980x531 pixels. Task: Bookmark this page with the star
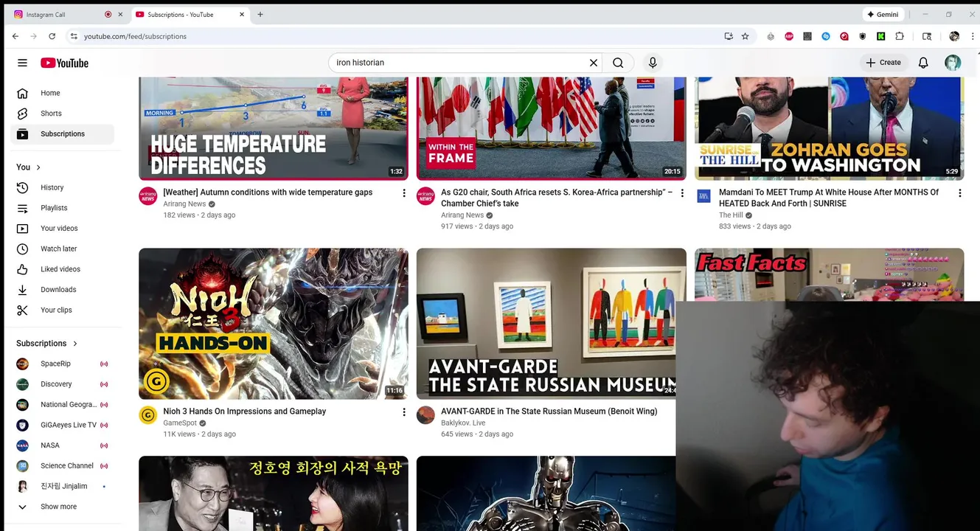[x=746, y=36]
